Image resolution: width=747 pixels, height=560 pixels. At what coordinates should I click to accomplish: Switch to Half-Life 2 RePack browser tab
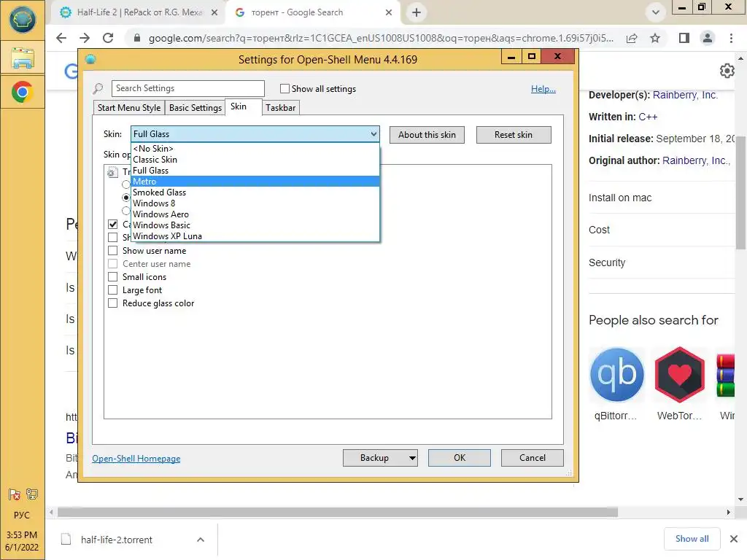138,12
